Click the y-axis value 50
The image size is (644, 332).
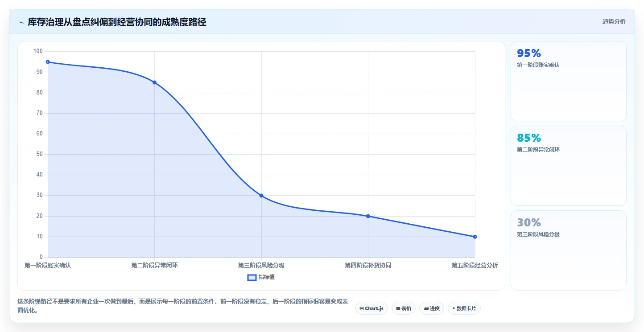(x=40, y=154)
